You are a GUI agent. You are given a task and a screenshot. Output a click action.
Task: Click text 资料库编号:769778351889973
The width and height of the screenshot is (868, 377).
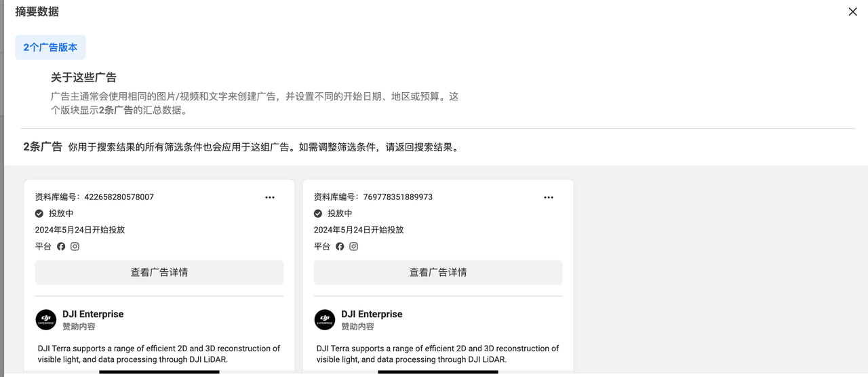click(373, 197)
